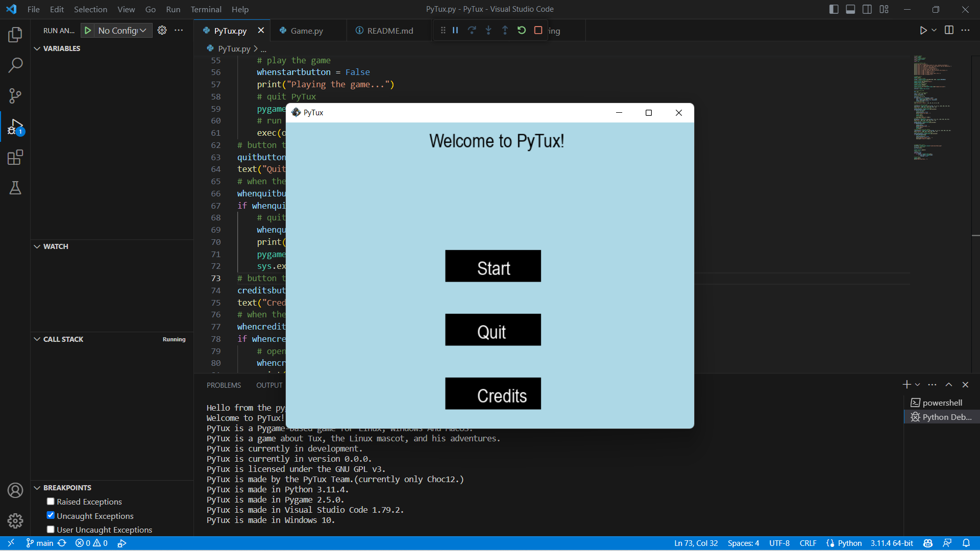Collapse the VARIABLES section
980x551 pixels.
61,48
